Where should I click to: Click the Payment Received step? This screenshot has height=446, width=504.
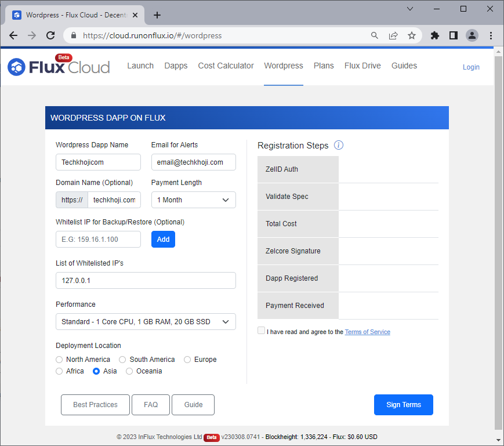click(298, 306)
